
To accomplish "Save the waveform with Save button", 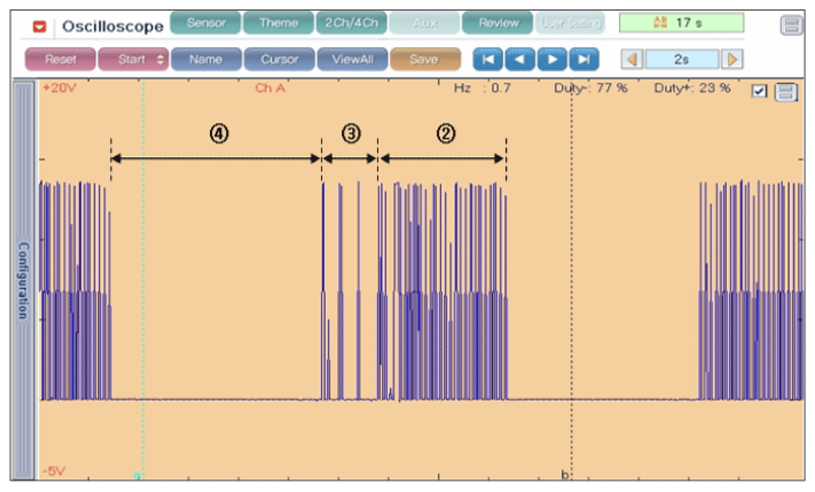I will tap(424, 60).
